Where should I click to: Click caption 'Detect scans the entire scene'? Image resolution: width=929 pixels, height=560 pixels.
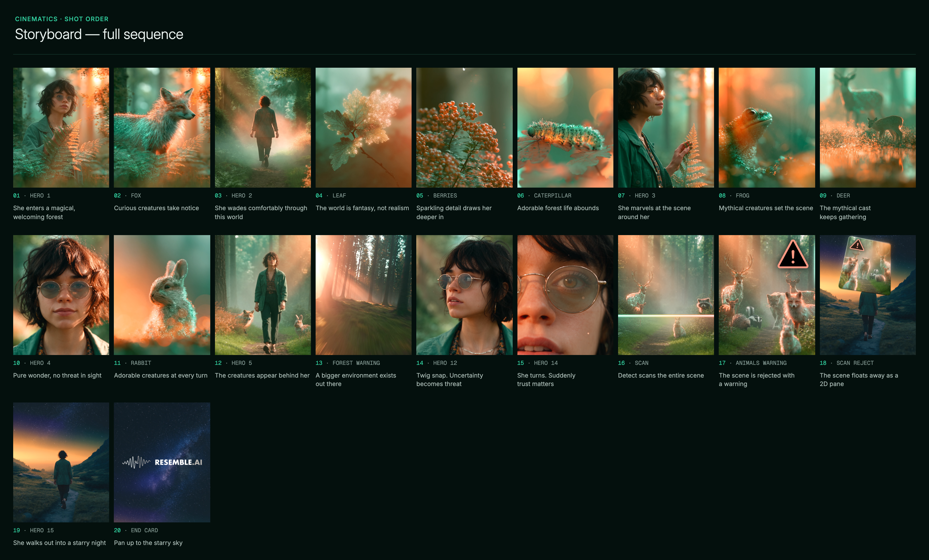click(661, 375)
